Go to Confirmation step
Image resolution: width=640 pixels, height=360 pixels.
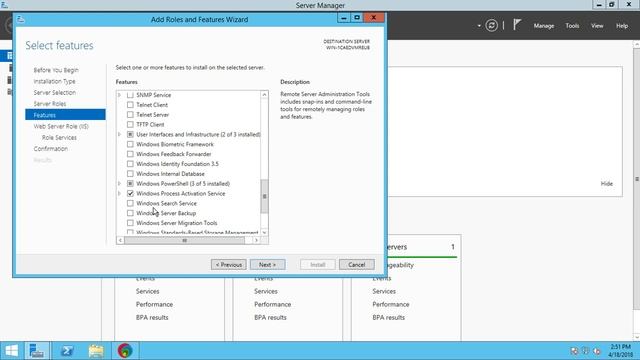[x=51, y=149]
